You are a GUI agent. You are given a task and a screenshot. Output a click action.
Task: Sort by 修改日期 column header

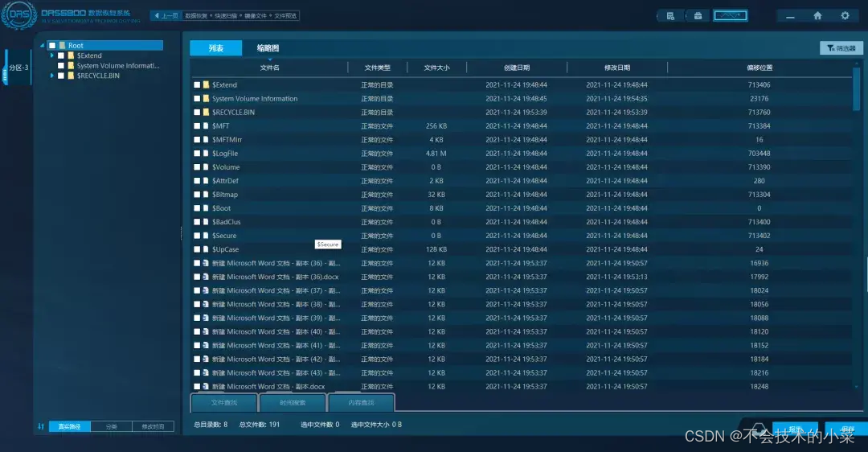pyautogui.click(x=617, y=68)
